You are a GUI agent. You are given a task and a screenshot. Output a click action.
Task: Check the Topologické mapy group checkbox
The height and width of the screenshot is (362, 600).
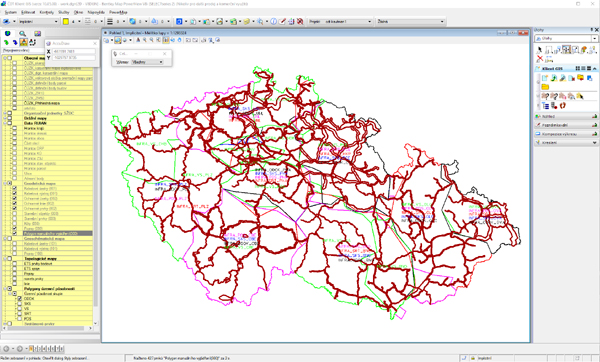(x=10, y=259)
